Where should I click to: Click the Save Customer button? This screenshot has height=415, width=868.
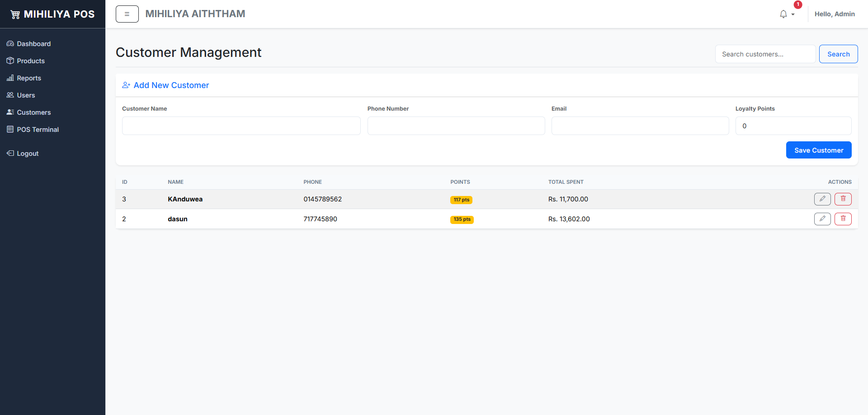[x=819, y=150]
